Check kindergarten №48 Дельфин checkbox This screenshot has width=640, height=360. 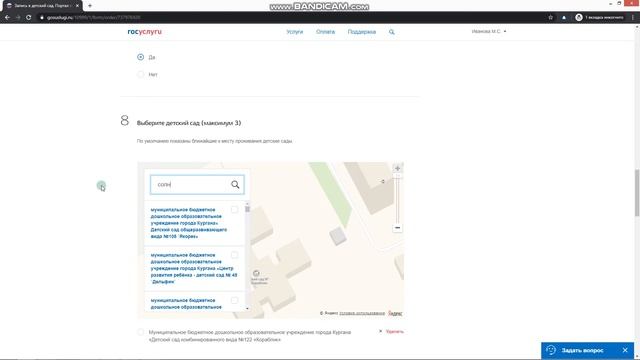point(234,255)
